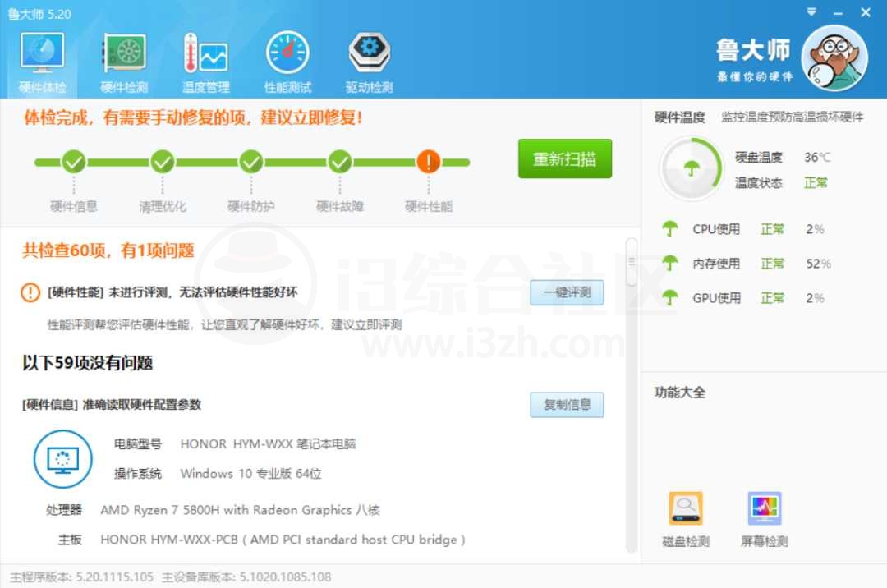Click the orange warning icon beside 未进行评测
This screenshot has height=588, width=887.
pyautogui.click(x=30, y=292)
